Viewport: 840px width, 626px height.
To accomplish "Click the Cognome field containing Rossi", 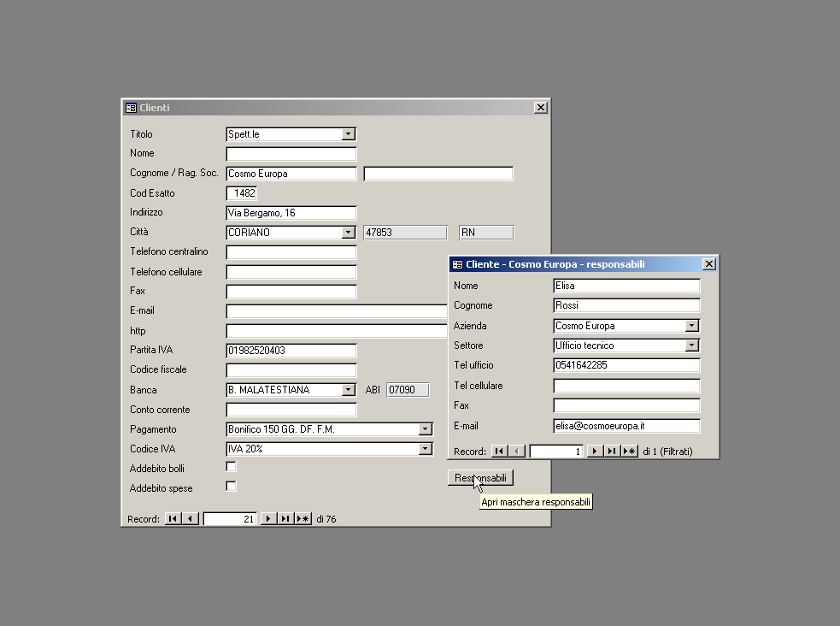I will pos(626,305).
